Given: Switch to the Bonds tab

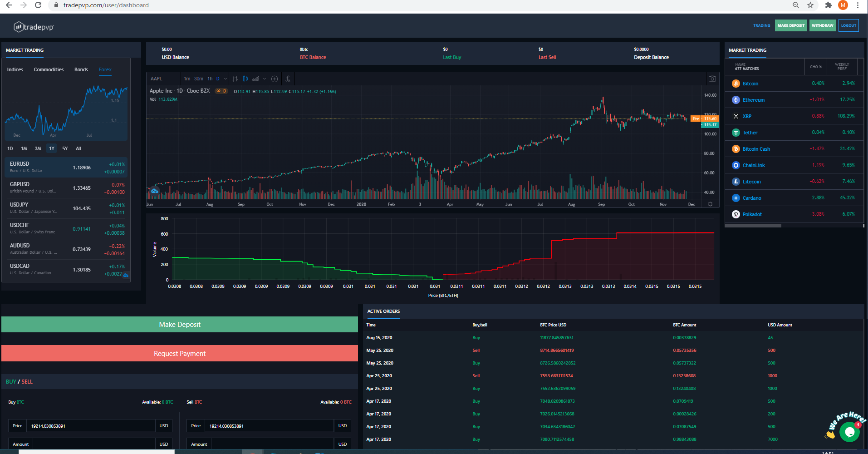Looking at the screenshot, I should click(x=81, y=69).
